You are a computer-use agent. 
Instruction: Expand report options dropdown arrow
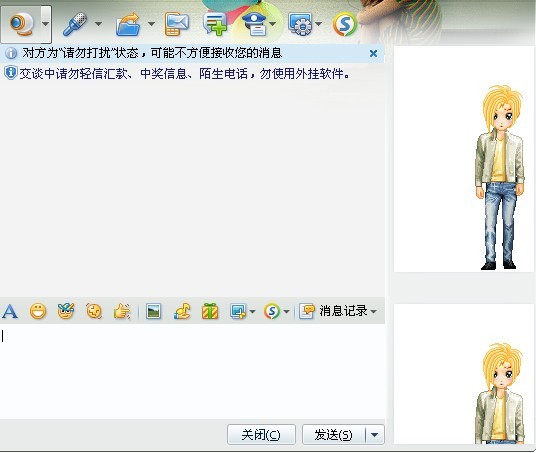pyautogui.click(x=273, y=24)
